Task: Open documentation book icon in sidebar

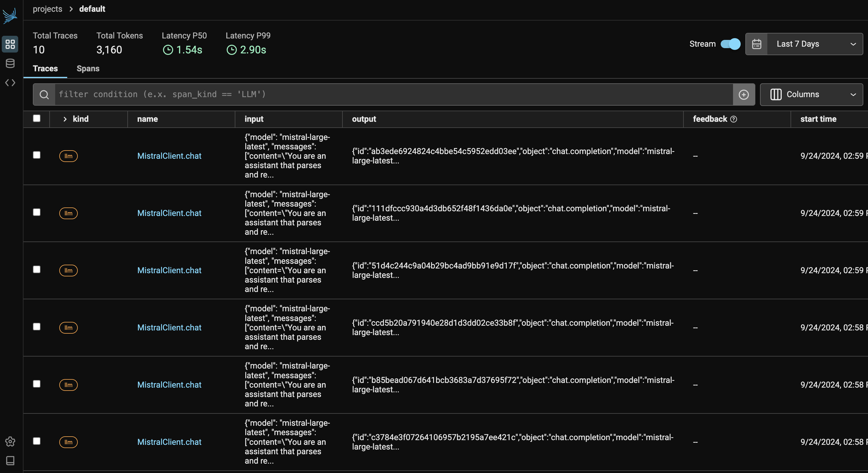Action: coord(10,461)
